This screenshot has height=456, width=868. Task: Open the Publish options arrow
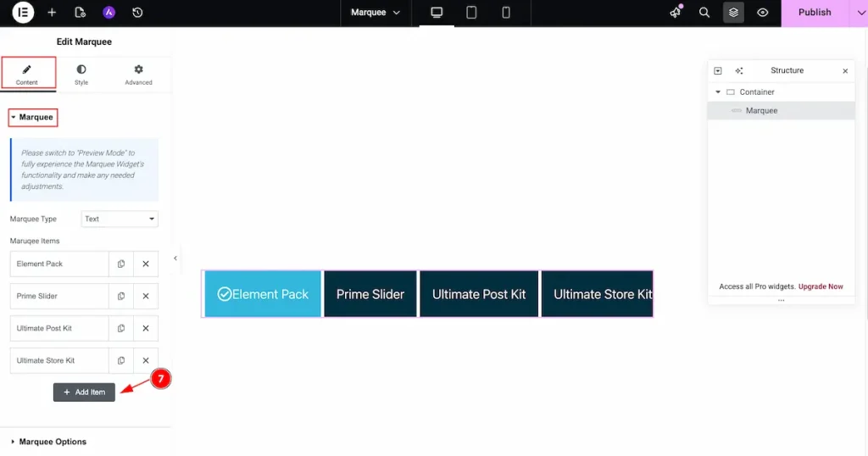860,12
